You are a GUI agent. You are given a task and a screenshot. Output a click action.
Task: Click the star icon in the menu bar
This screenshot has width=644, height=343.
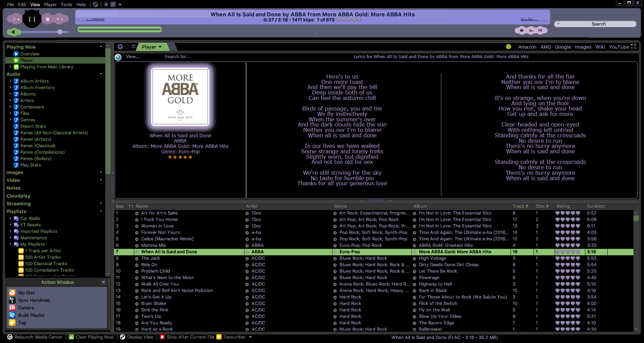[113, 4]
